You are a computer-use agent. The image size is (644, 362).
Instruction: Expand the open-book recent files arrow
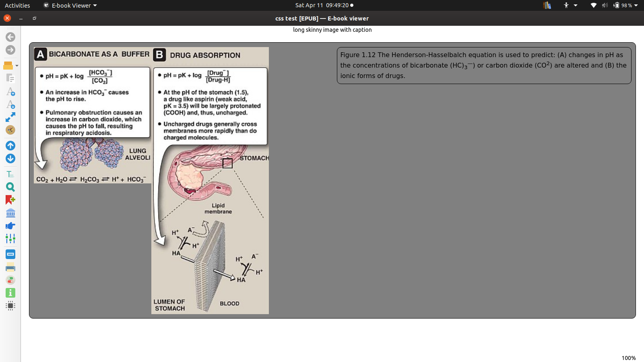[x=17, y=66]
